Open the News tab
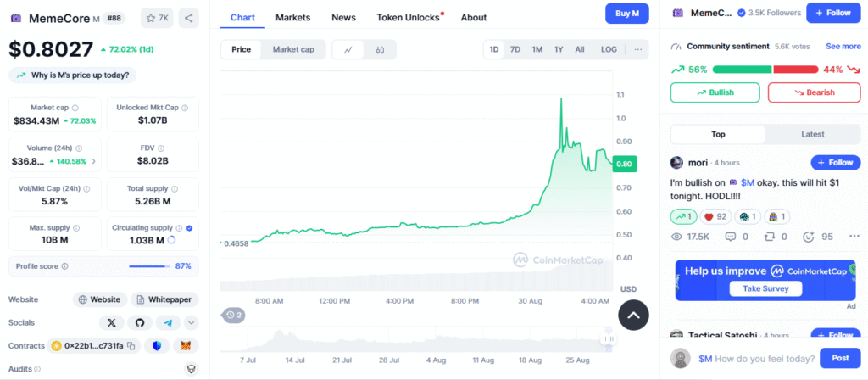 click(344, 17)
